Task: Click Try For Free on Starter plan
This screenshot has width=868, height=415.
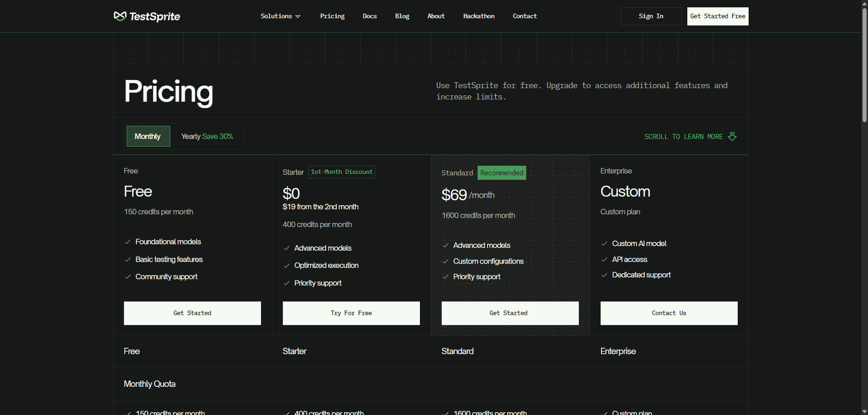Action: pos(351,313)
